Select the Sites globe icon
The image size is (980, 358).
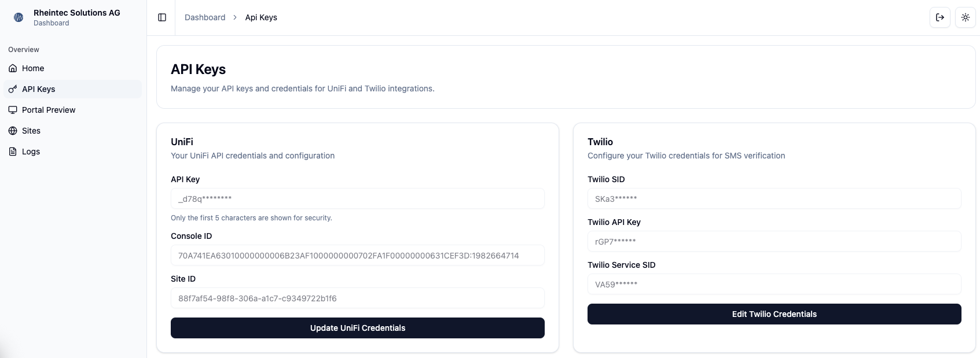coord(12,131)
